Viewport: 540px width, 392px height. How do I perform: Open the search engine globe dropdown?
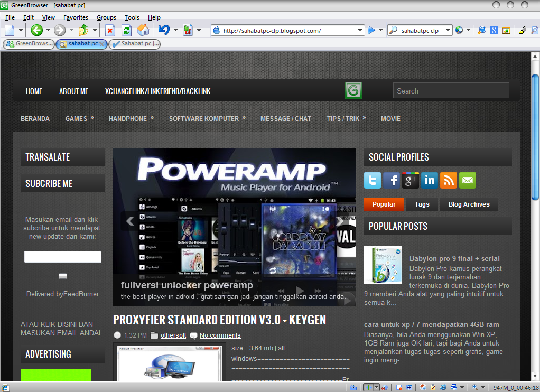tap(468, 30)
